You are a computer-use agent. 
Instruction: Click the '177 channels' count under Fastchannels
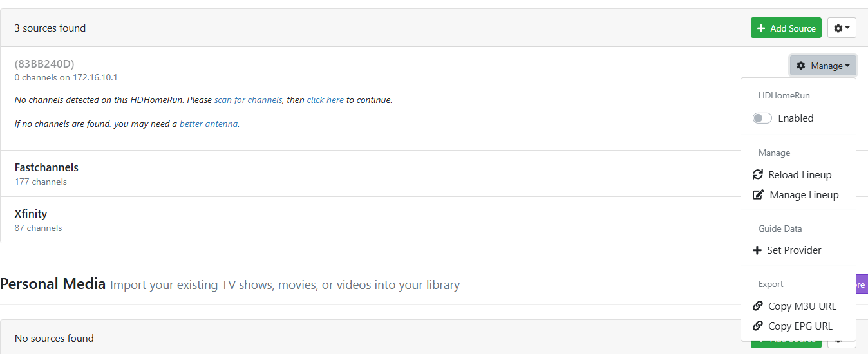pos(41,182)
